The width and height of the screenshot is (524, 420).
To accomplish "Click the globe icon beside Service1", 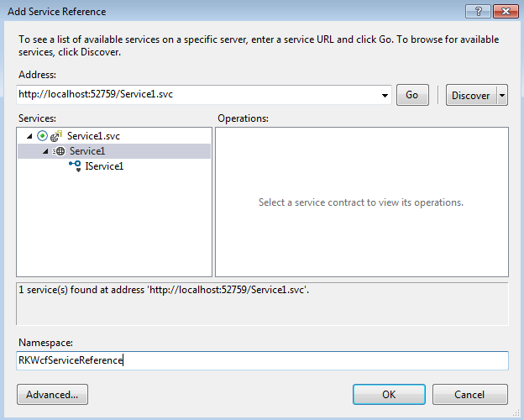I will coord(60,151).
